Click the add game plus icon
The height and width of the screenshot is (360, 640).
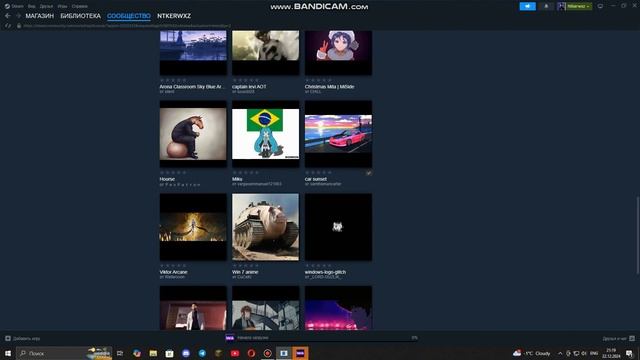coord(8,338)
